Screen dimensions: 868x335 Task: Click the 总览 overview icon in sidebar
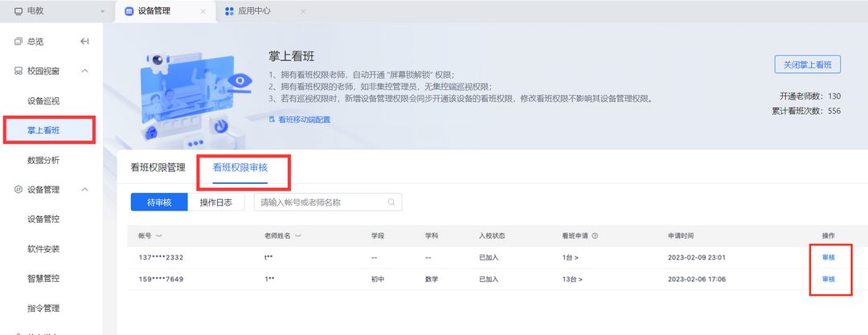pyautogui.click(x=18, y=42)
